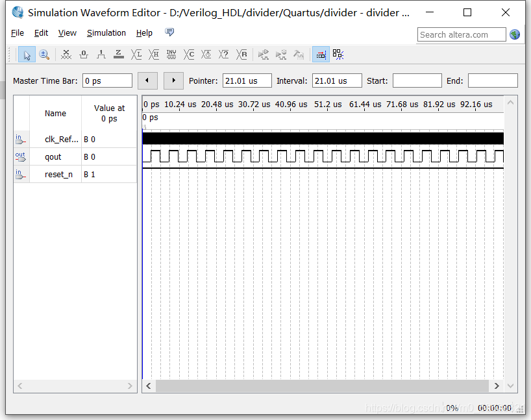531x420 pixels.
Task: Click vertical scrollbar down arrow
Action: pos(511,386)
